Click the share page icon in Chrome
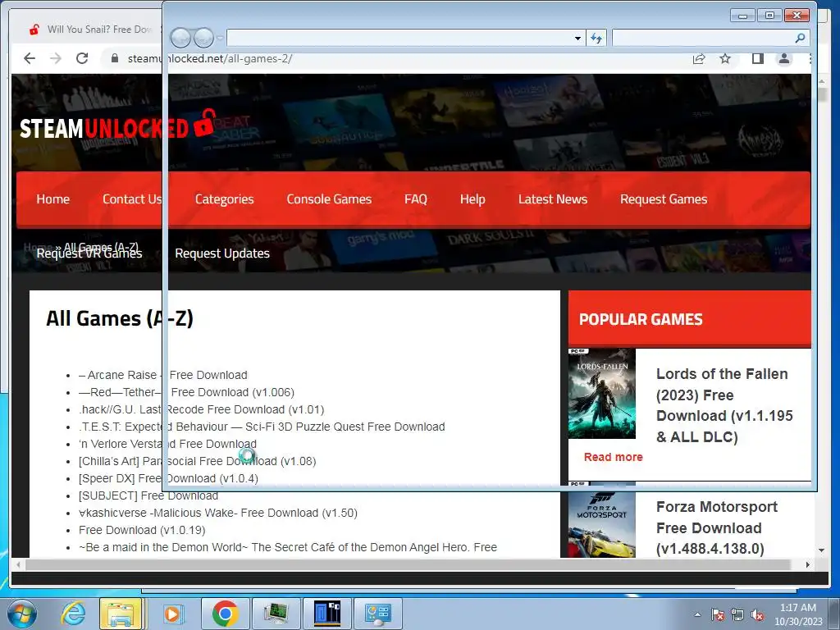This screenshot has width=840, height=630. (x=699, y=58)
